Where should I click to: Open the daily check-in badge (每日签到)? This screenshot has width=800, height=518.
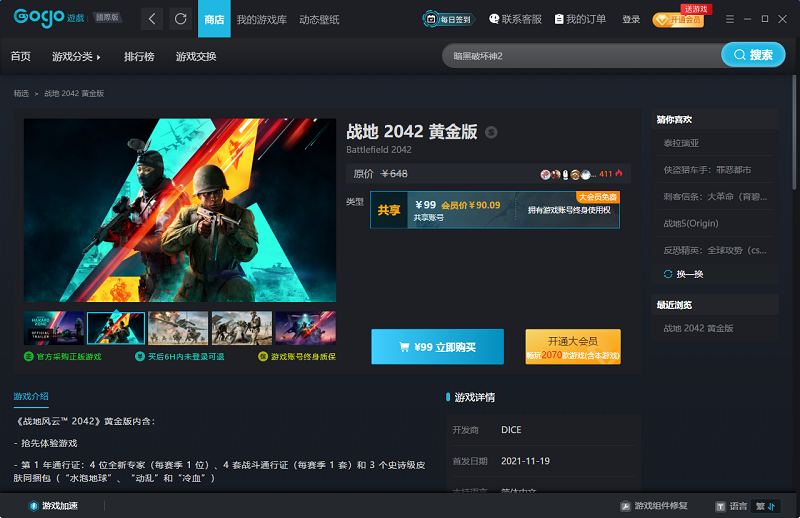click(x=448, y=19)
